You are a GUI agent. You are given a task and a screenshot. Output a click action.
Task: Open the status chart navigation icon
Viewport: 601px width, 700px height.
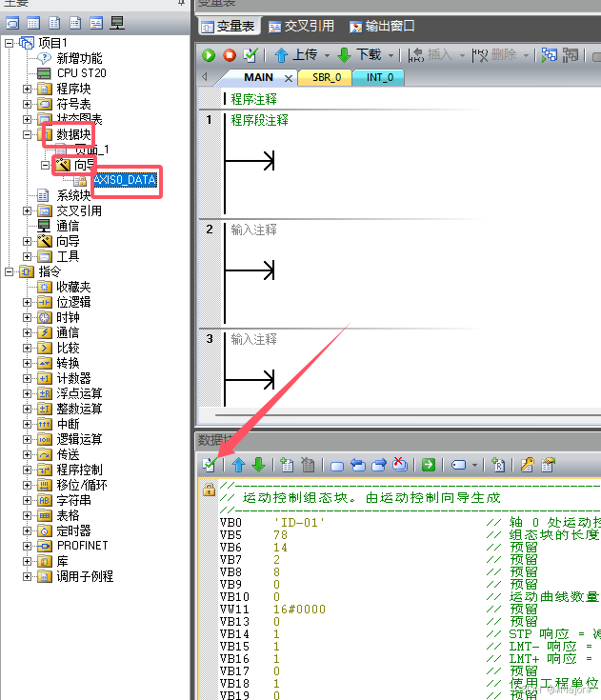pos(33,23)
